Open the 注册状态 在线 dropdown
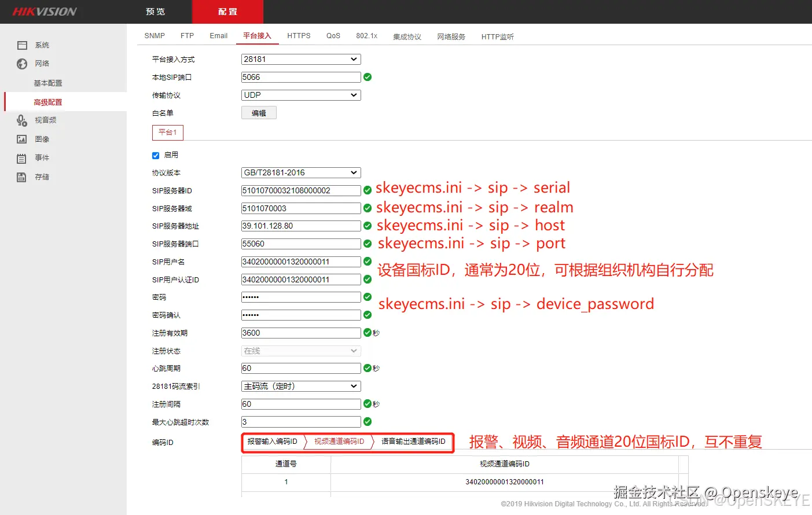The width and height of the screenshot is (812, 515). tap(301, 351)
